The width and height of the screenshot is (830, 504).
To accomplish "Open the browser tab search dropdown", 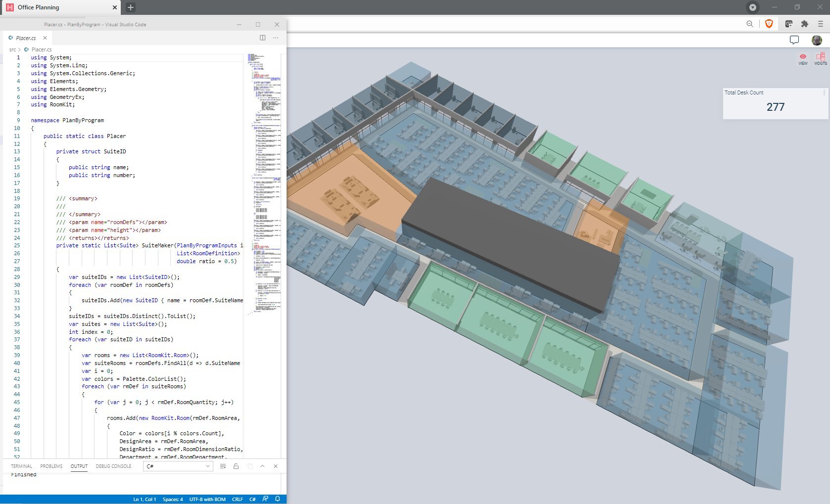I will [x=753, y=7].
